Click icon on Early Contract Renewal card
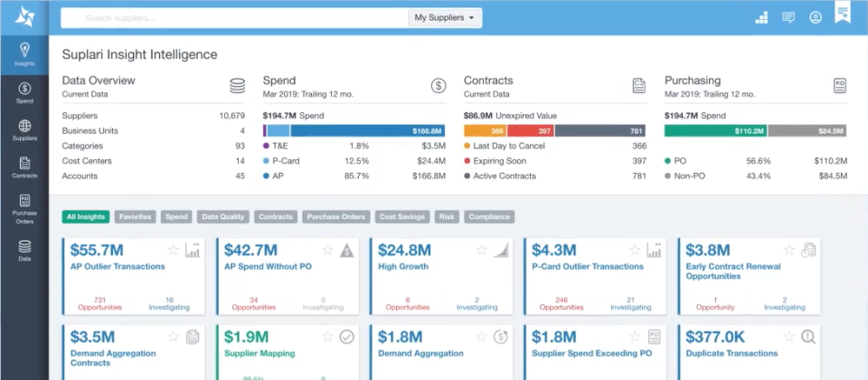868x380 pixels. tap(808, 250)
